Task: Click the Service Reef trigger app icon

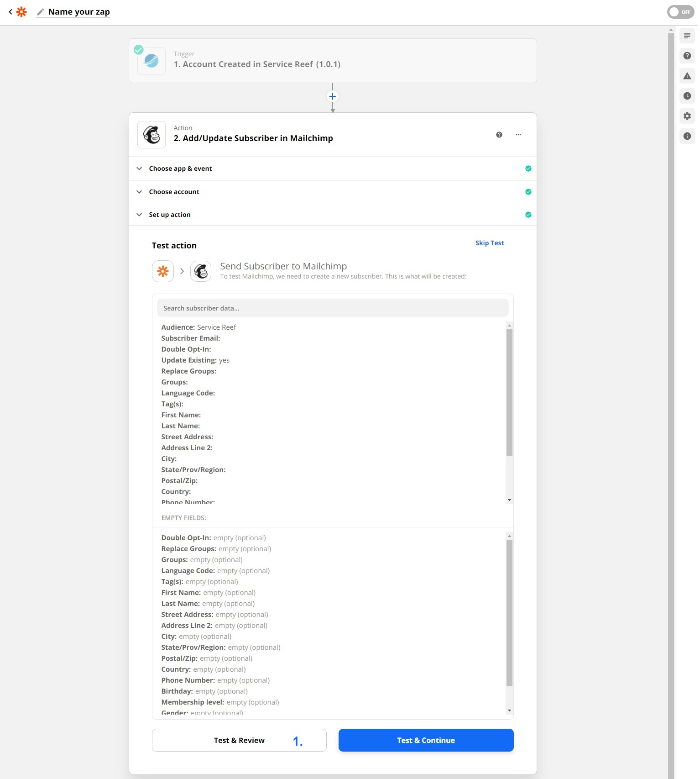Action: [x=151, y=61]
